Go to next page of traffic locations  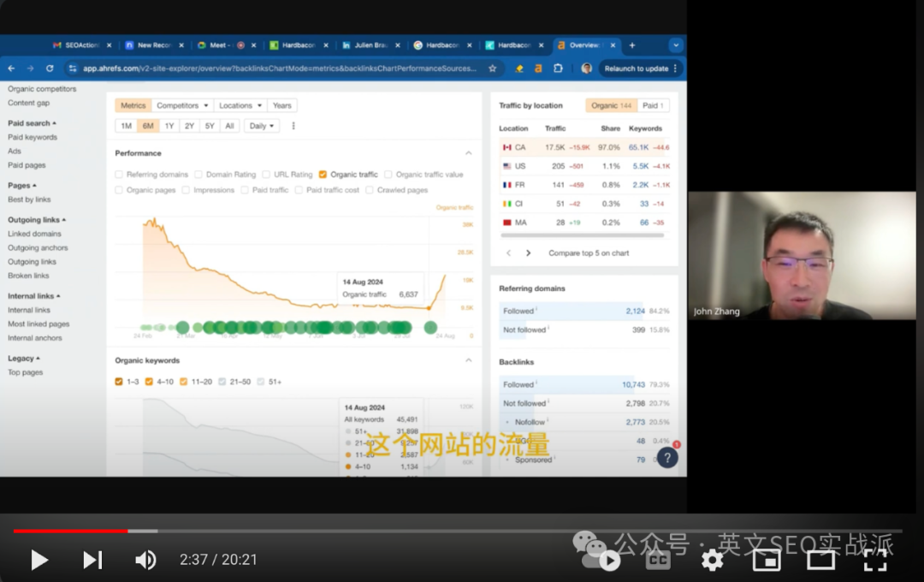click(528, 253)
